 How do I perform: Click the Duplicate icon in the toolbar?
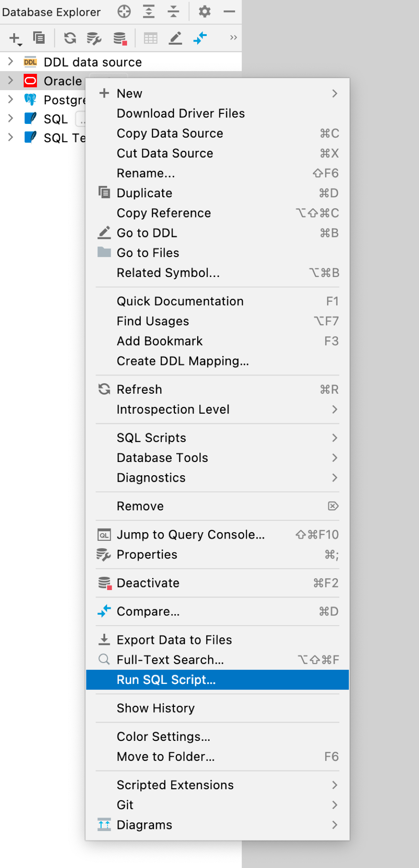pyautogui.click(x=39, y=38)
